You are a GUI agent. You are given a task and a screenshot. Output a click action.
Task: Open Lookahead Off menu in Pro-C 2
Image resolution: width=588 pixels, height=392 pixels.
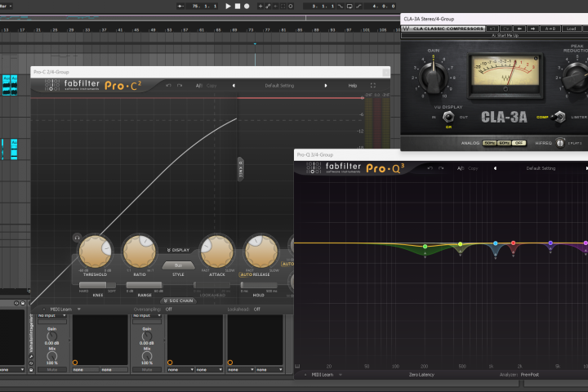257,309
